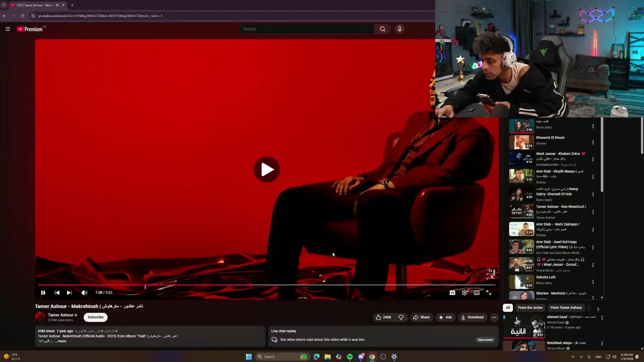The height and width of the screenshot is (362, 644).
Task: Open File Explorer from taskbar
Action: click(328, 357)
